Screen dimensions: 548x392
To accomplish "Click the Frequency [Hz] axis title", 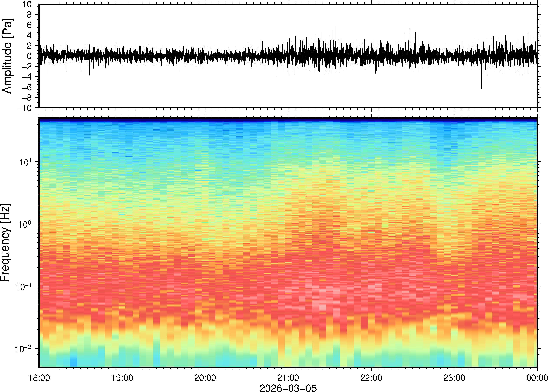I will [x=5, y=243].
